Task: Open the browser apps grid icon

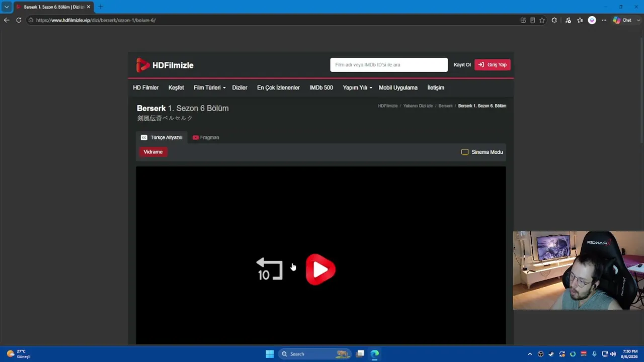Action: tap(523, 20)
